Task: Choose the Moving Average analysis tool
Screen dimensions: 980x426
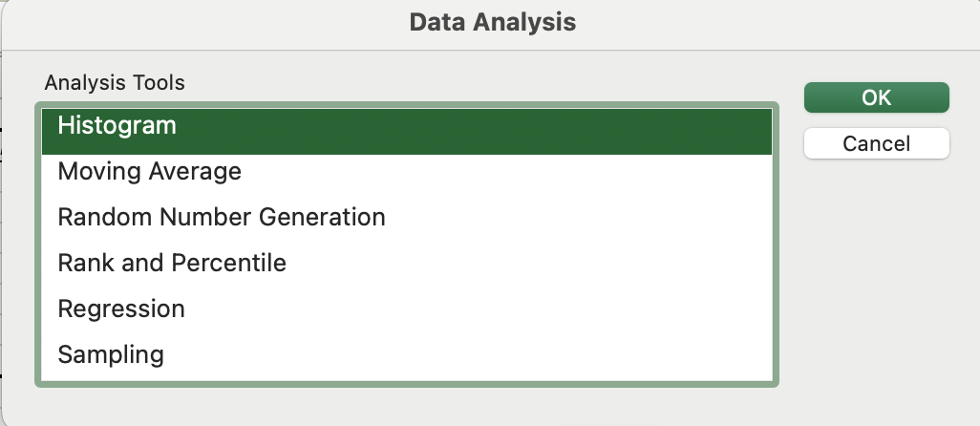Action: [150, 172]
